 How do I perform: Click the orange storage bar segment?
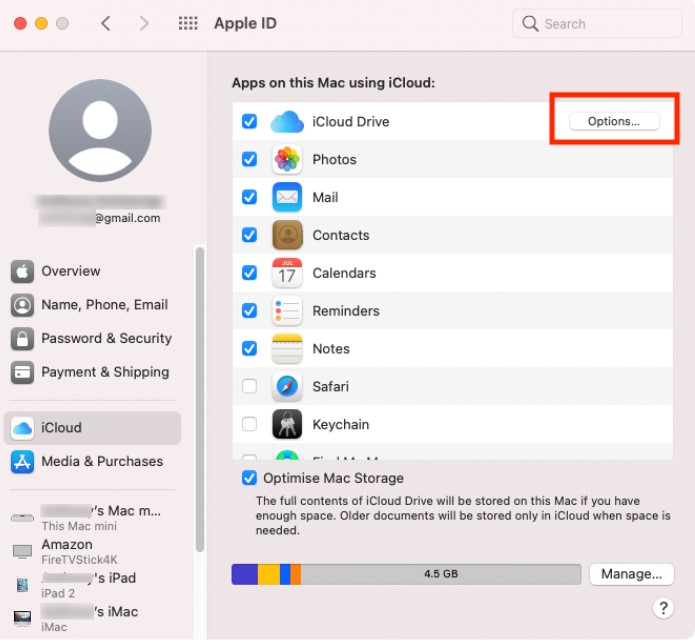tap(296, 574)
